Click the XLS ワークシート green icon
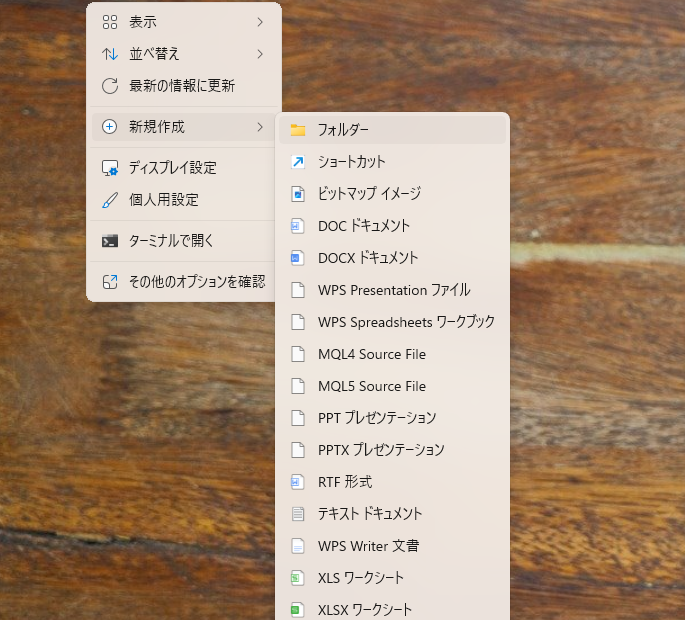Viewport: 685px width, 620px height. [298, 578]
